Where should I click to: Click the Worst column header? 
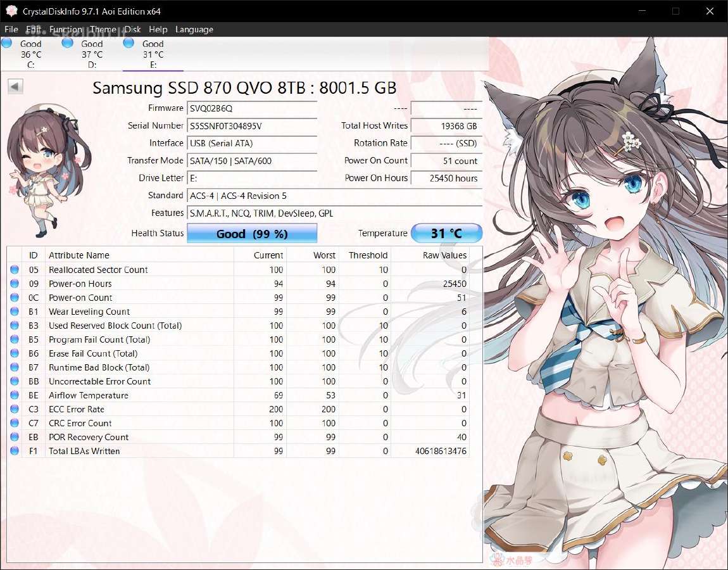coord(313,255)
